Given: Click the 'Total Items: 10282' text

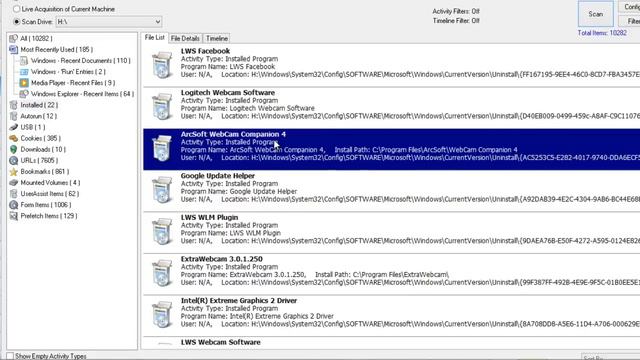Looking at the screenshot, I should (602, 33).
